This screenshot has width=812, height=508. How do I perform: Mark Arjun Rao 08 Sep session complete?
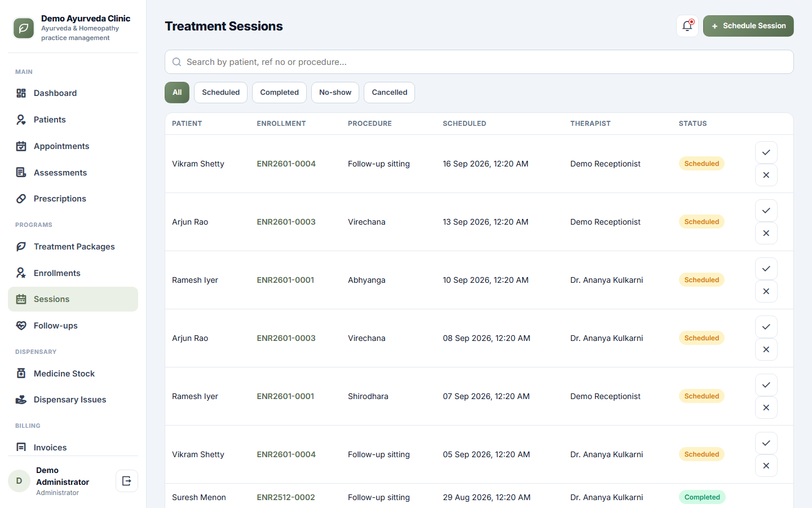766,327
